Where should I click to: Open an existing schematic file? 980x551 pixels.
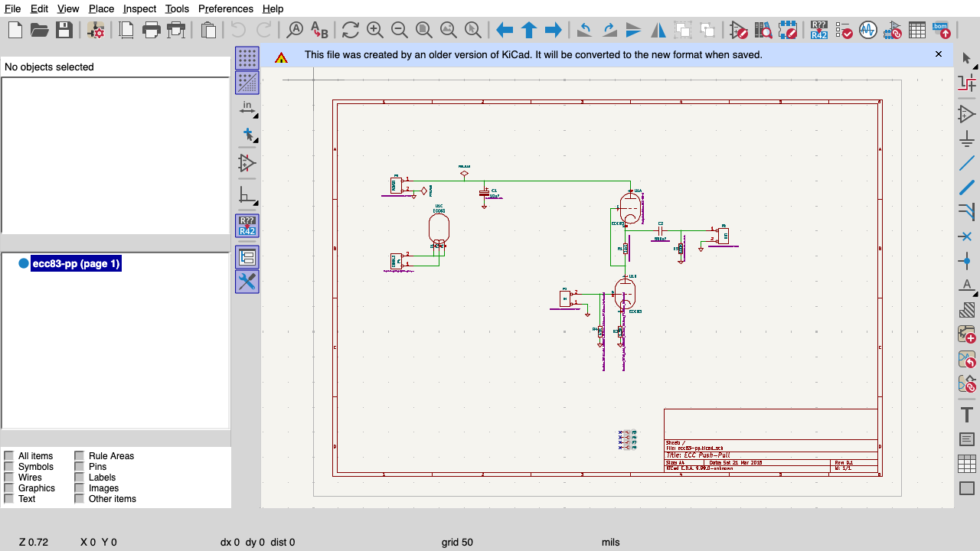coord(40,30)
